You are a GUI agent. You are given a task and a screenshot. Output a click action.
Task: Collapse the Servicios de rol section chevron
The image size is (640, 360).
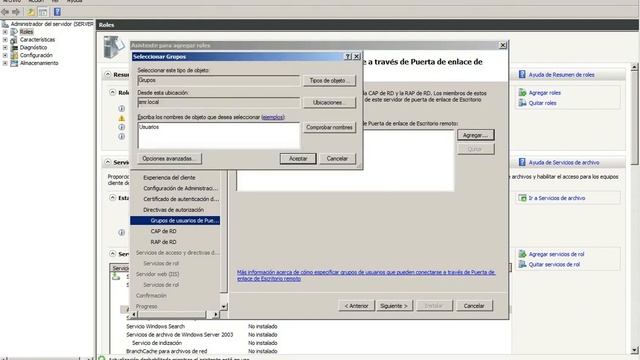click(113, 253)
